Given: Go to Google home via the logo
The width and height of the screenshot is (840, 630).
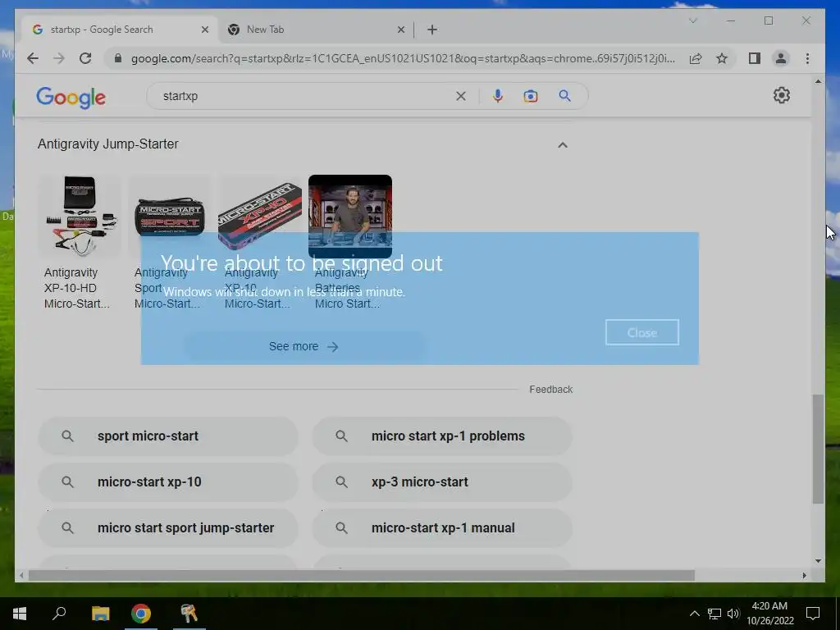Looking at the screenshot, I should (x=71, y=97).
